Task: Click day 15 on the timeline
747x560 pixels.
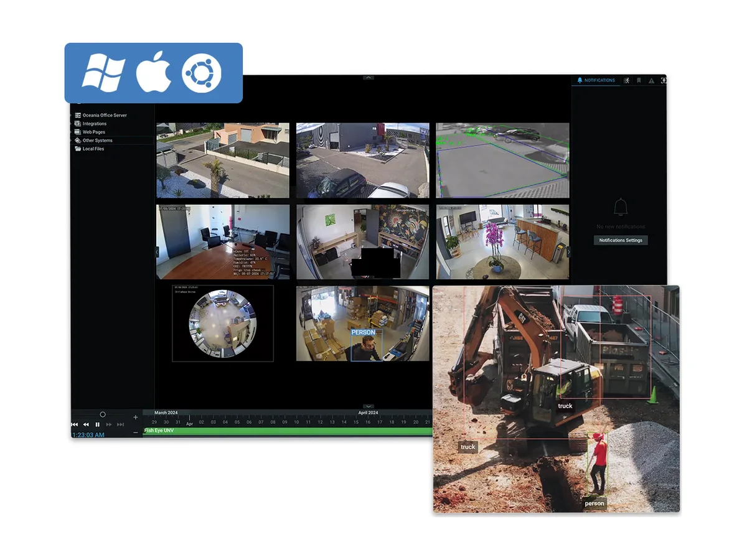Action: (356, 422)
